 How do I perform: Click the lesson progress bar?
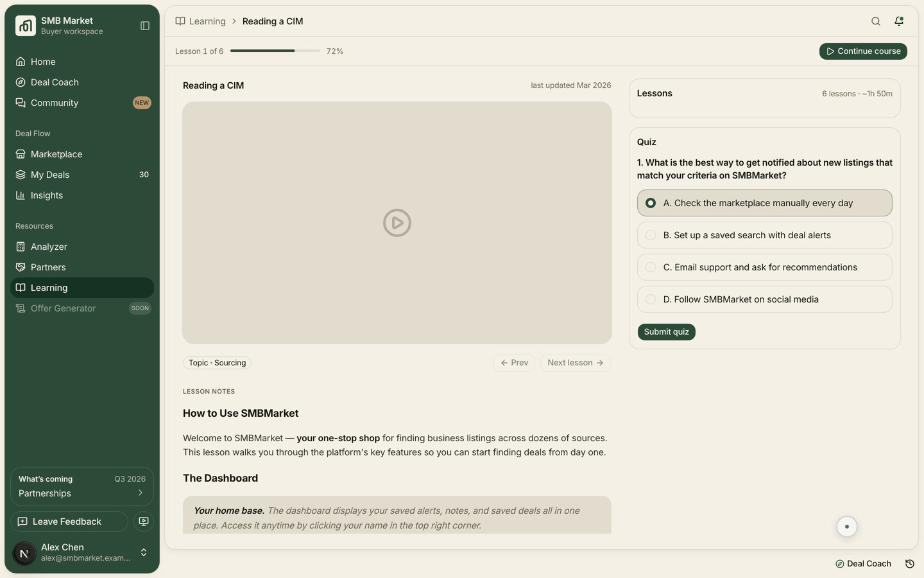click(x=275, y=51)
